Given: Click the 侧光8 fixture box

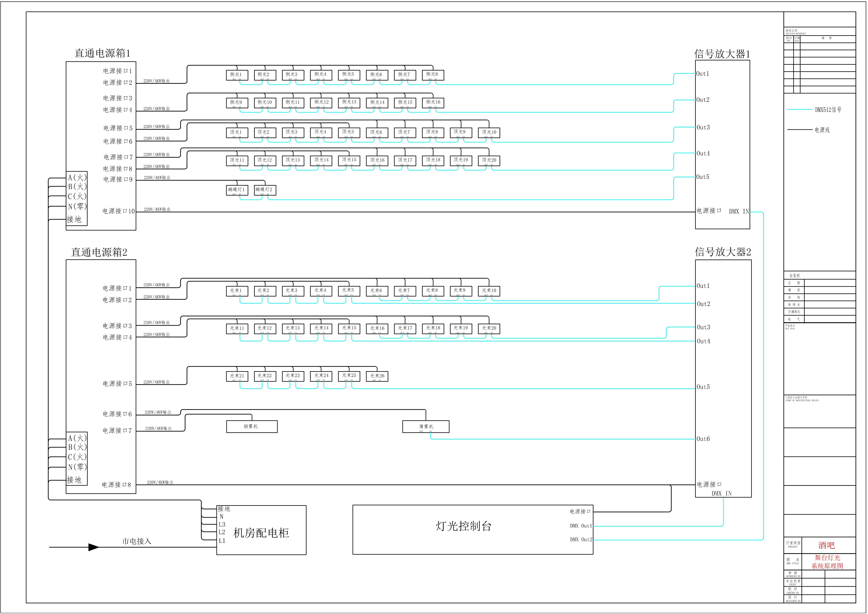Looking at the screenshot, I should point(433,75).
